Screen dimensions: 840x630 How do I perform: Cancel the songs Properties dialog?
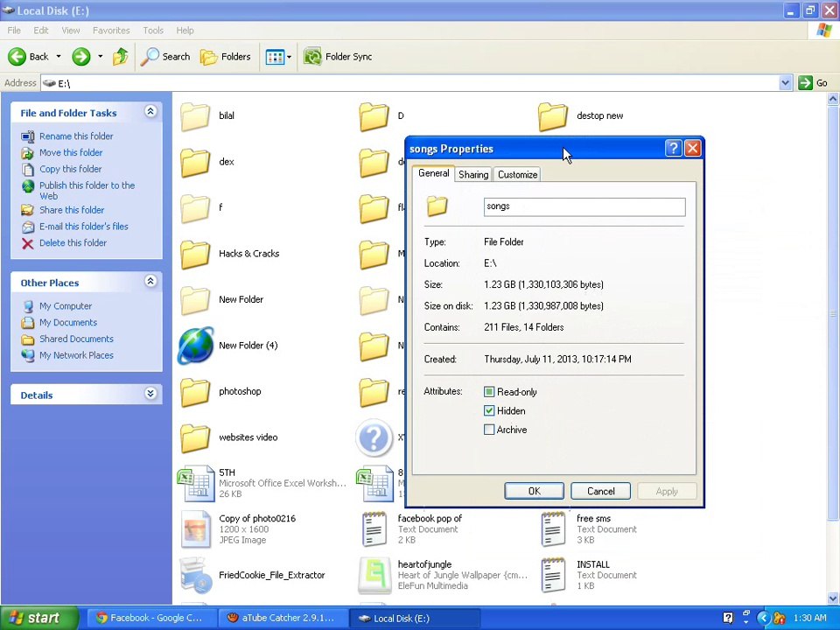tap(600, 491)
